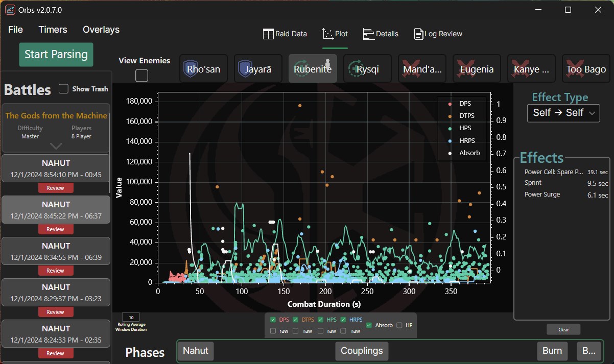Select player Mand'a... with crossed sabers icon
Screen dimensions: 614x364
[x=422, y=68]
